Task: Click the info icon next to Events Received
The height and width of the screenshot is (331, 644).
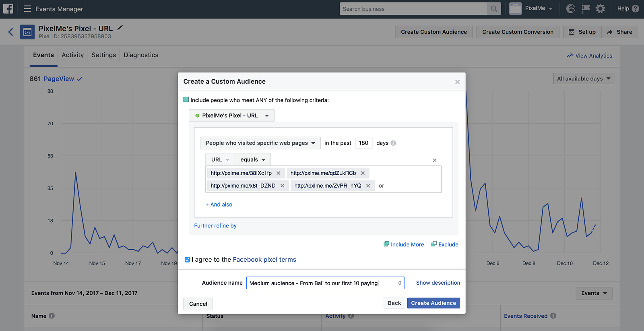Action: coord(553,316)
